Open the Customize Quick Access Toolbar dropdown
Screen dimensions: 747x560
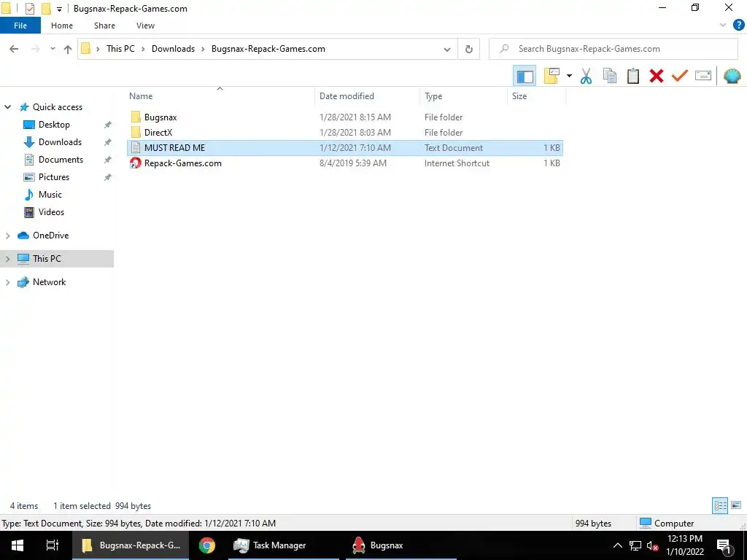tap(60, 9)
